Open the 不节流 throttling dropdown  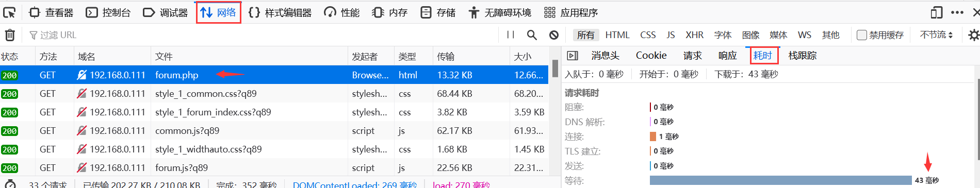point(936,35)
